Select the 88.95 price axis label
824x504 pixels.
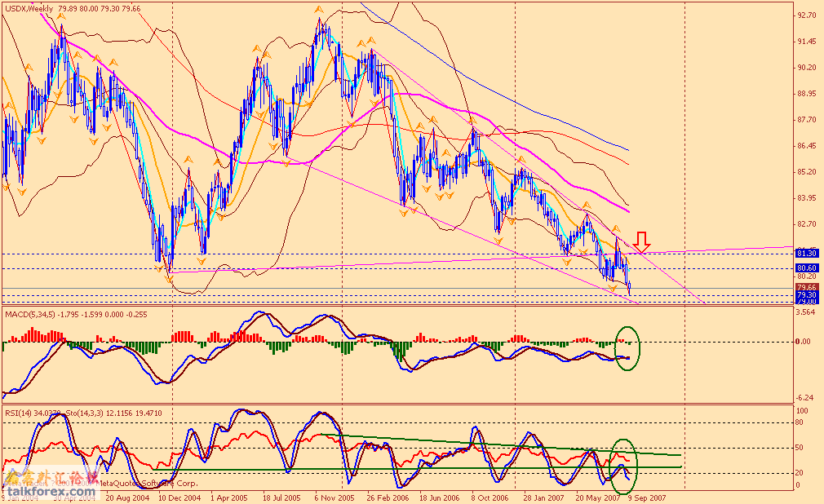[807, 94]
